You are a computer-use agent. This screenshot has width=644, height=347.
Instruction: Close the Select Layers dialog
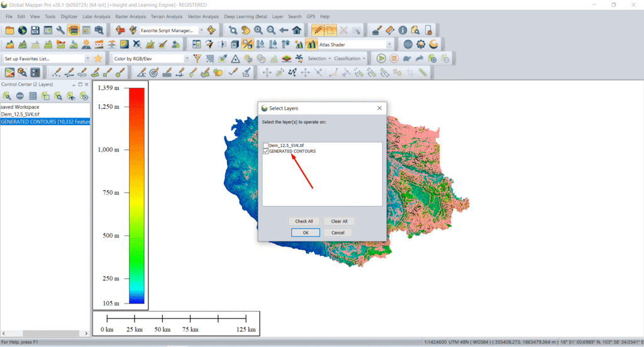pyautogui.click(x=379, y=108)
